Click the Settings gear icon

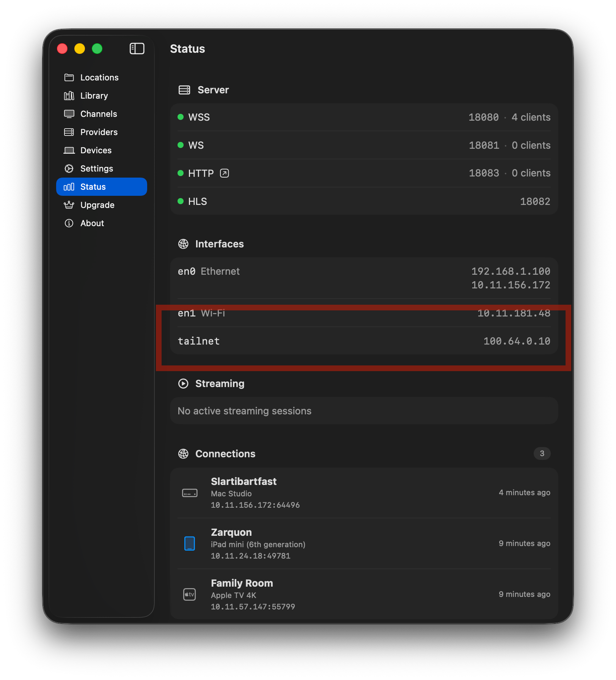tap(69, 168)
